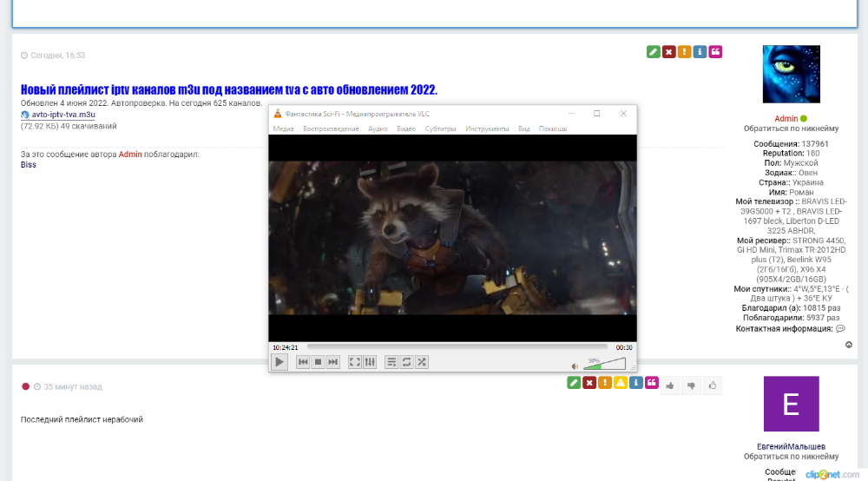
Task: Warn user via yellow triangle icon
Action: point(621,383)
